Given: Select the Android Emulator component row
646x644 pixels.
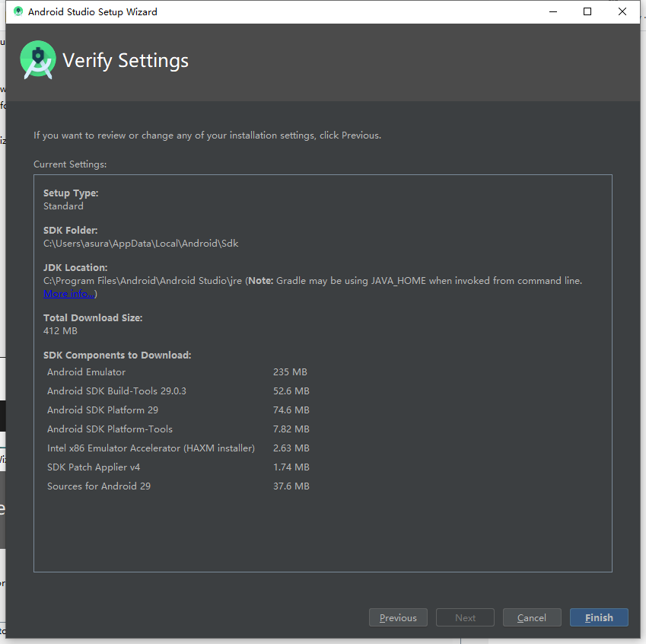Looking at the screenshot, I should [x=86, y=372].
